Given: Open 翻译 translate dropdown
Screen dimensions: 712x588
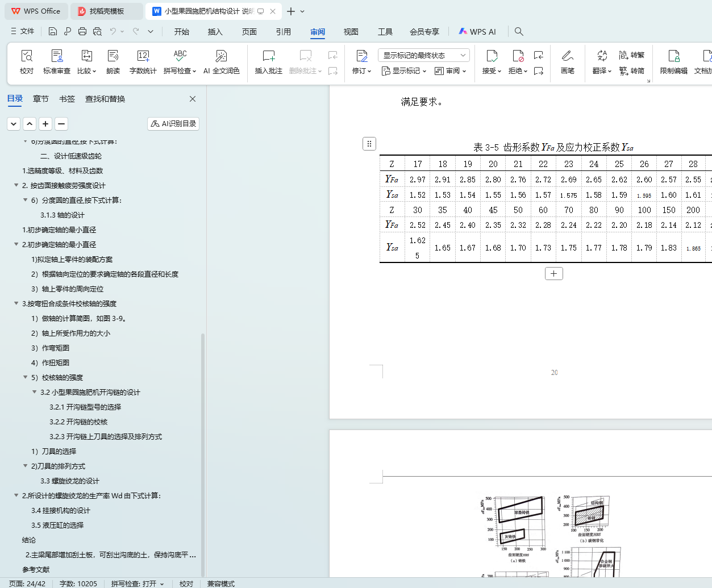Looking at the screenshot, I should click(602, 71).
